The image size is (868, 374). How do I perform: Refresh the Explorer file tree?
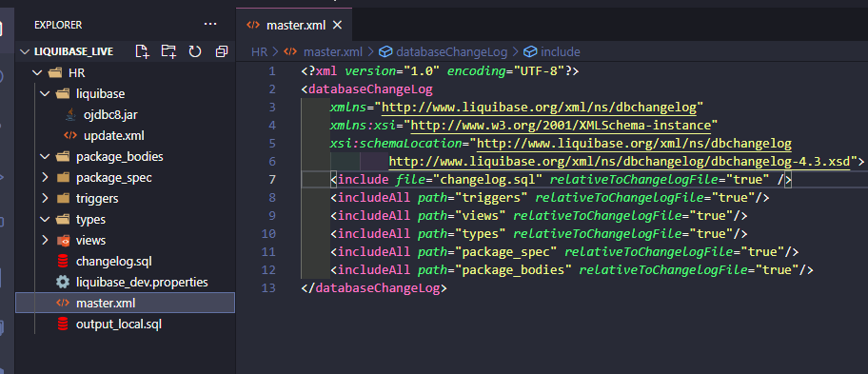pos(195,51)
